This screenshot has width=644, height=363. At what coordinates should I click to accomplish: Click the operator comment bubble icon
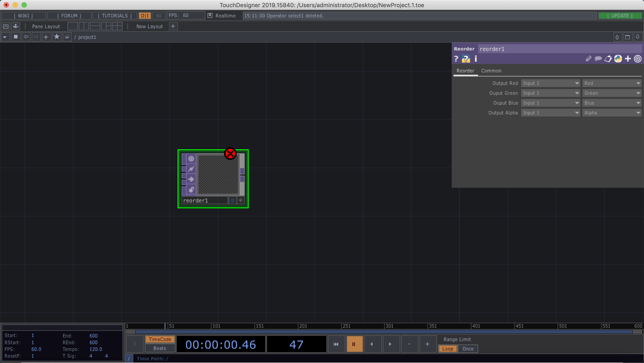(598, 59)
